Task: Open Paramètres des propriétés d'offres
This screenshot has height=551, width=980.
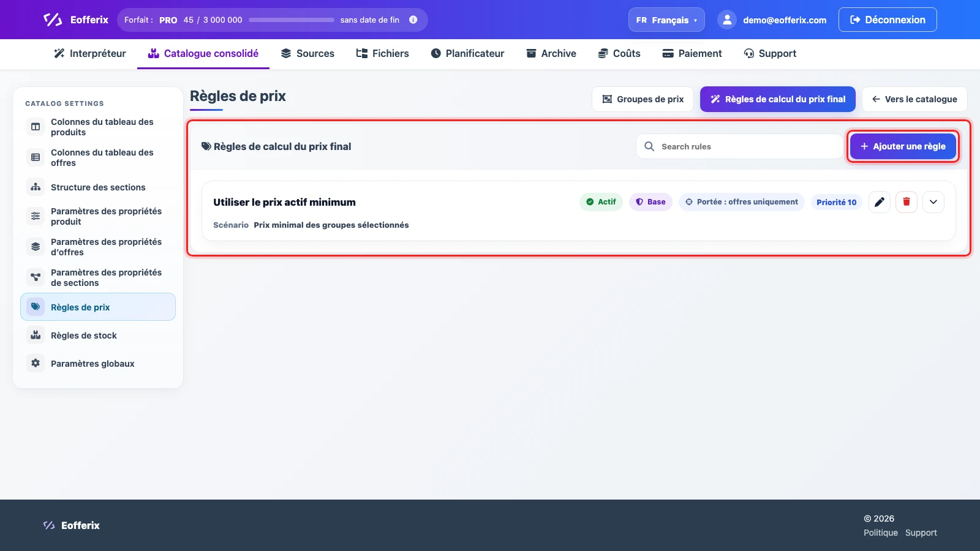Action: (98, 247)
